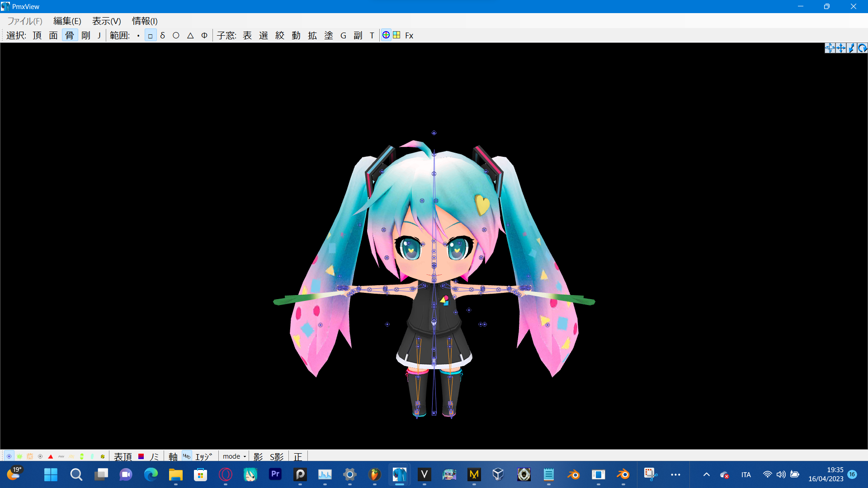Select the δ lasso range mode
The height and width of the screenshot is (488, 868).
(163, 36)
